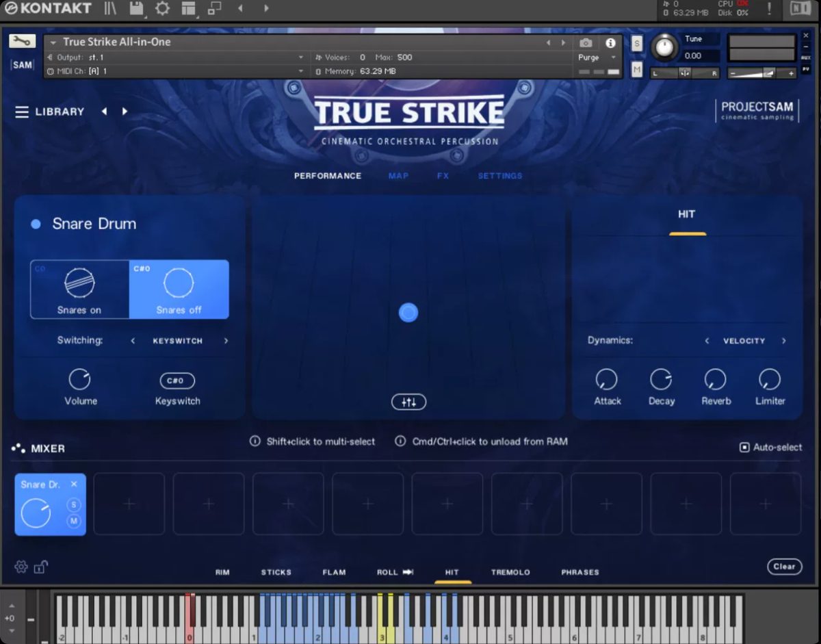This screenshot has width=821, height=644.
Task: Open the SETTINGS tab
Action: [500, 176]
